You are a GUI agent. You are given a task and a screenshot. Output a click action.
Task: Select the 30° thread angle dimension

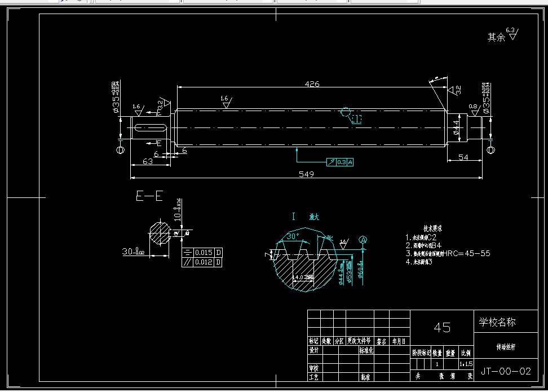point(293,236)
